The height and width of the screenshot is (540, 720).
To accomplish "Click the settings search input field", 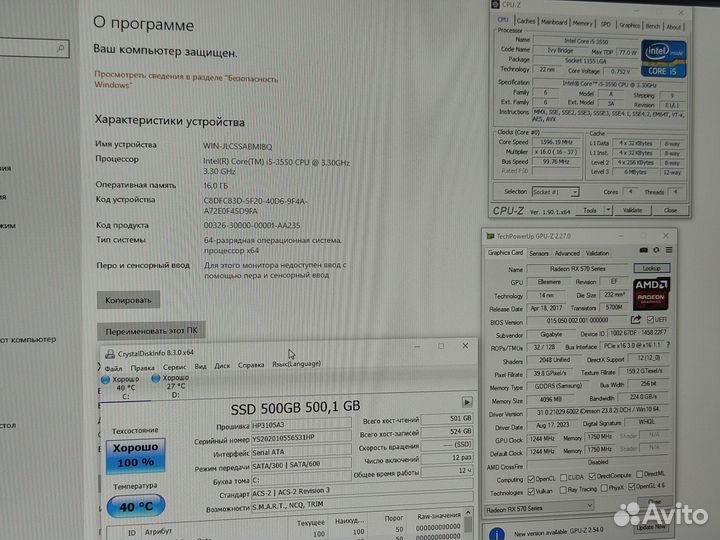I will coord(33,48).
